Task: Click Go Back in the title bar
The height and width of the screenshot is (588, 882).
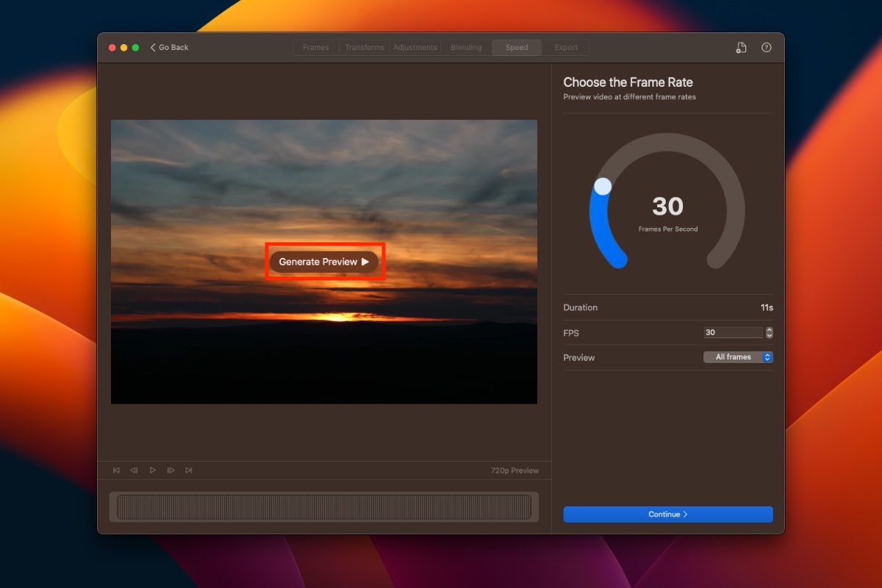Action: tap(169, 48)
